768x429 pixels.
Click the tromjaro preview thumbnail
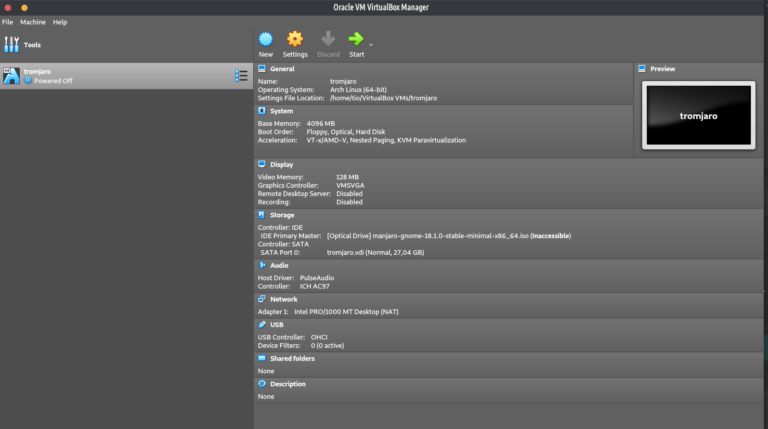pos(698,115)
